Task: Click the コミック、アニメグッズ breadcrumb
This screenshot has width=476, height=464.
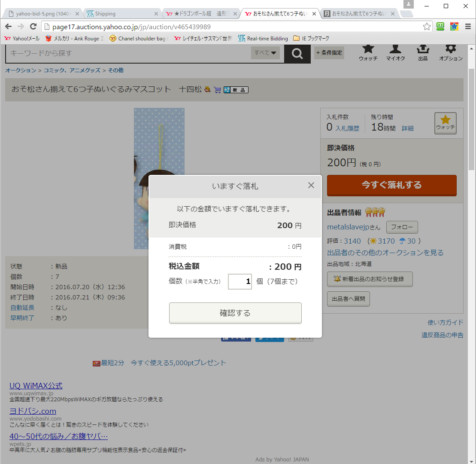Action: coord(72,70)
